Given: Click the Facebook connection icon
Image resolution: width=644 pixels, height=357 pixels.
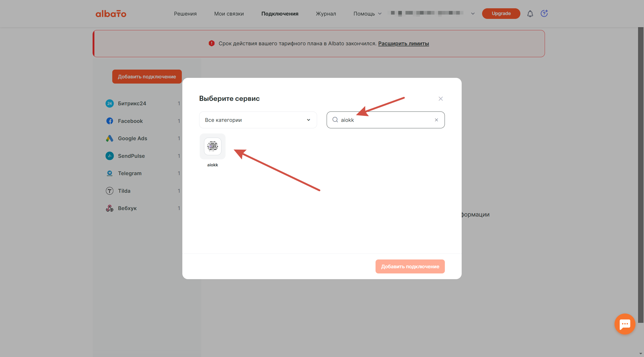Looking at the screenshot, I should 110,121.
